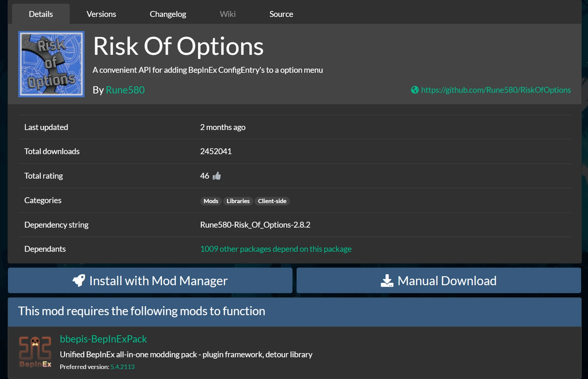Image resolution: width=588 pixels, height=379 pixels.
Task: Switch to the Versions tab
Action: (101, 14)
